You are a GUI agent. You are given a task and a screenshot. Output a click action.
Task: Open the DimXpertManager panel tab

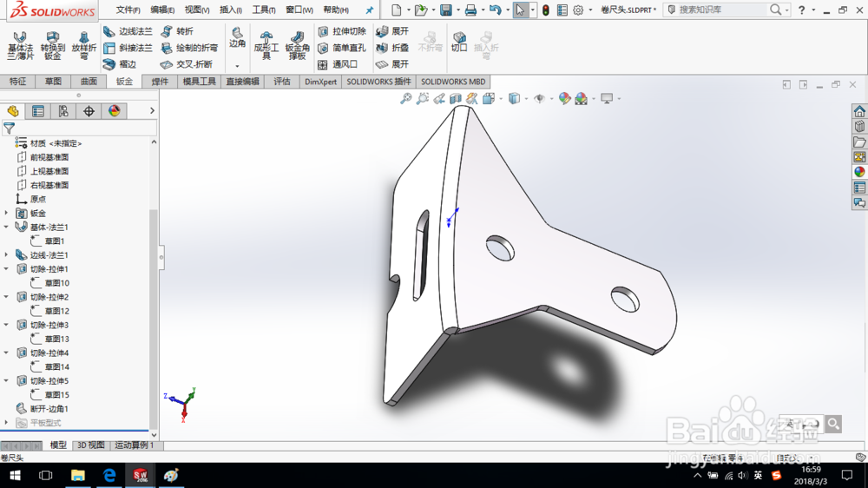(x=89, y=111)
